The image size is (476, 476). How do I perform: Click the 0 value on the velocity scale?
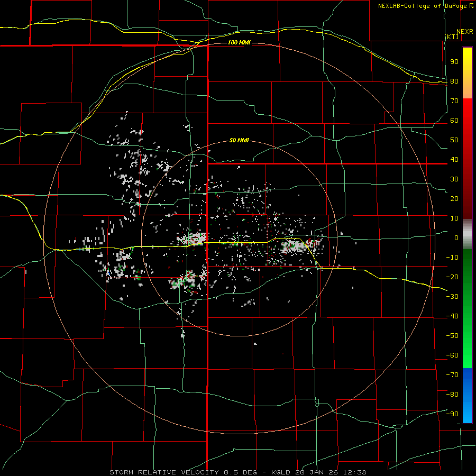point(456,238)
